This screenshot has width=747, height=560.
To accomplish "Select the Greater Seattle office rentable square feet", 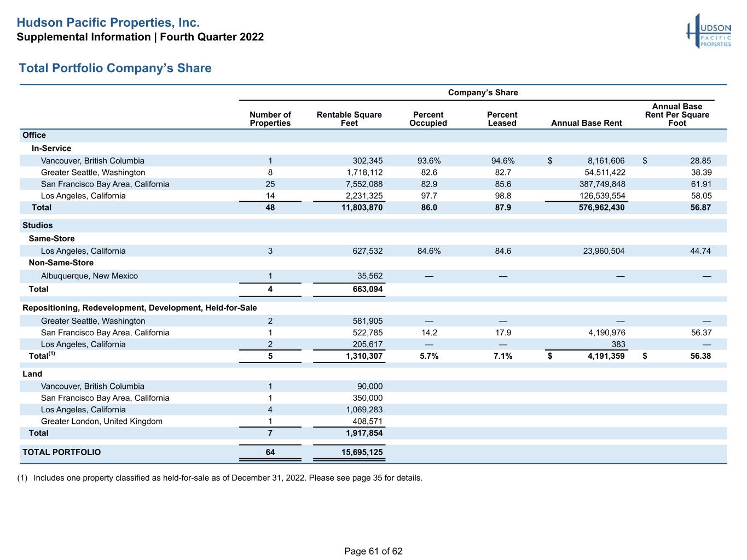I will (363, 172).
